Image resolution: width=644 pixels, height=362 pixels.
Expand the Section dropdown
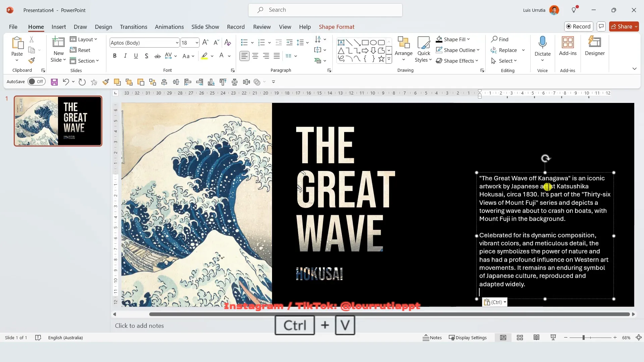pos(84,61)
